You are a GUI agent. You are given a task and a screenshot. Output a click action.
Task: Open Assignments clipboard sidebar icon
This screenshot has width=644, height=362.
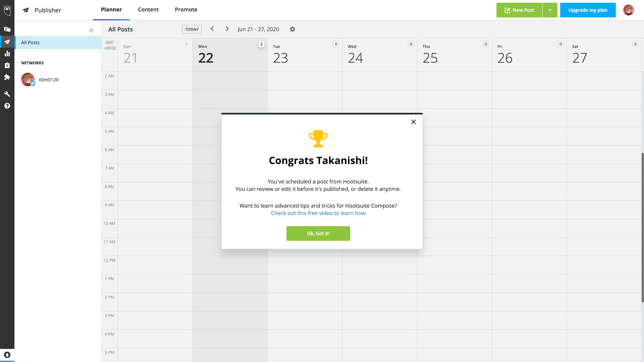tap(7, 65)
